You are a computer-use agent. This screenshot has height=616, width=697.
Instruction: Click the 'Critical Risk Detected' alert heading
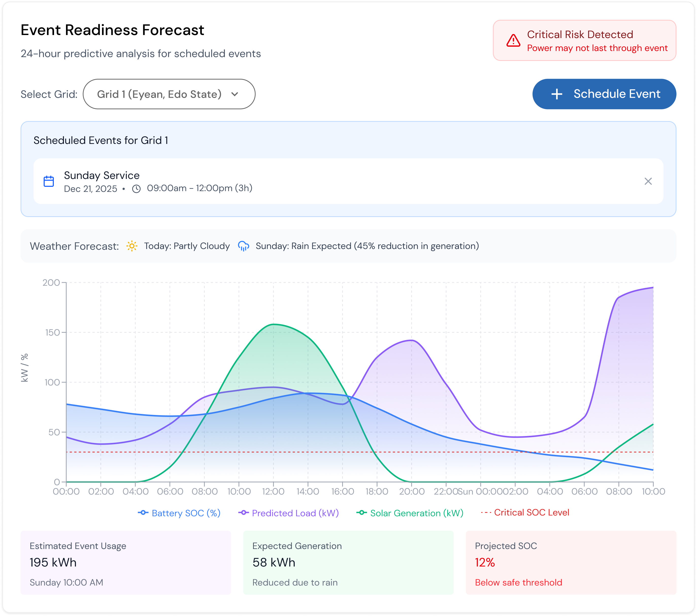(x=580, y=35)
